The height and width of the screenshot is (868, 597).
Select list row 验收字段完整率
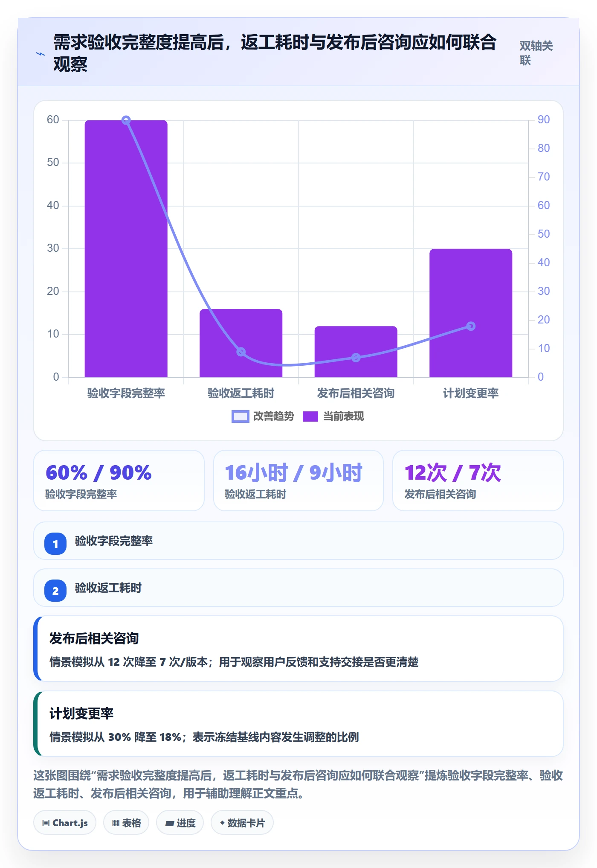[298, 541]
